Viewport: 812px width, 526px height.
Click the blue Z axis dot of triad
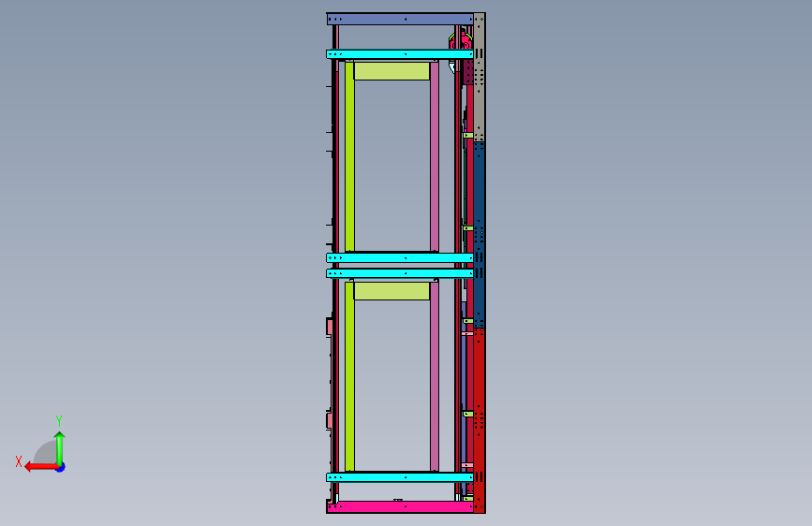coord(61,467)
